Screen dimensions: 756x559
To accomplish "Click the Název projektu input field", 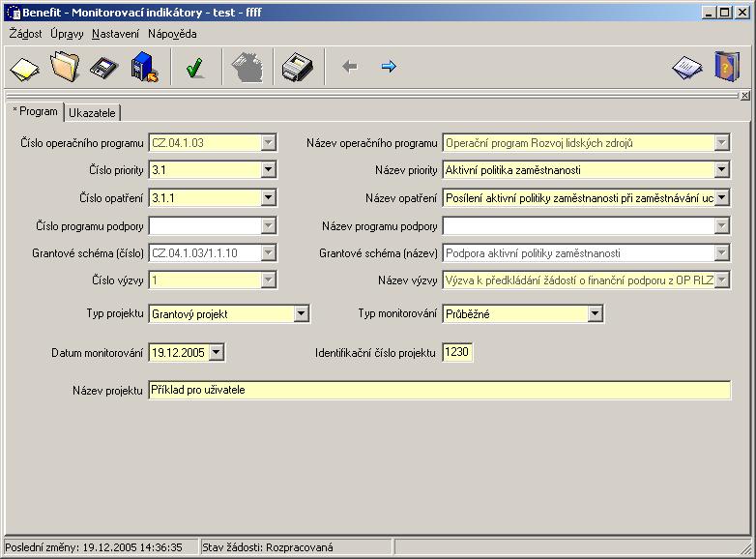I will tap(439, 390).
